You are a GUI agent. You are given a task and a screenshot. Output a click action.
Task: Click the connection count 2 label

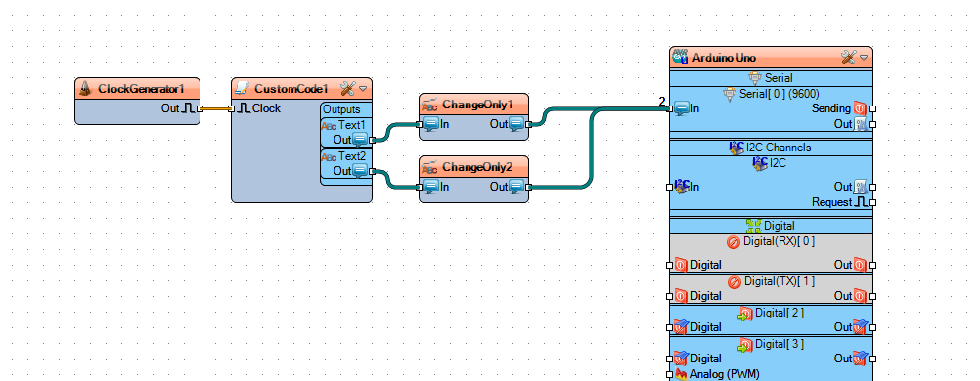(x=662, y=102)
